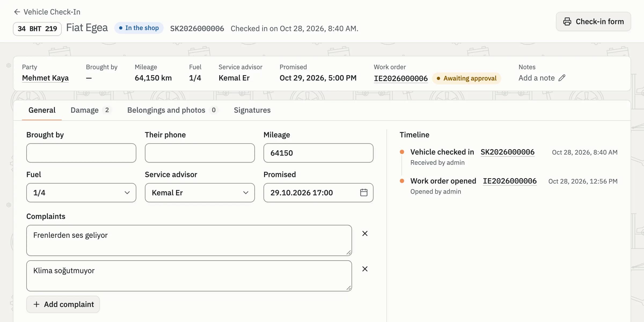Image resolution: width=644 pixels, height=322 pixels.
Task: Open party Mehmet Kaya link
Action: click(x=45, y=78)
